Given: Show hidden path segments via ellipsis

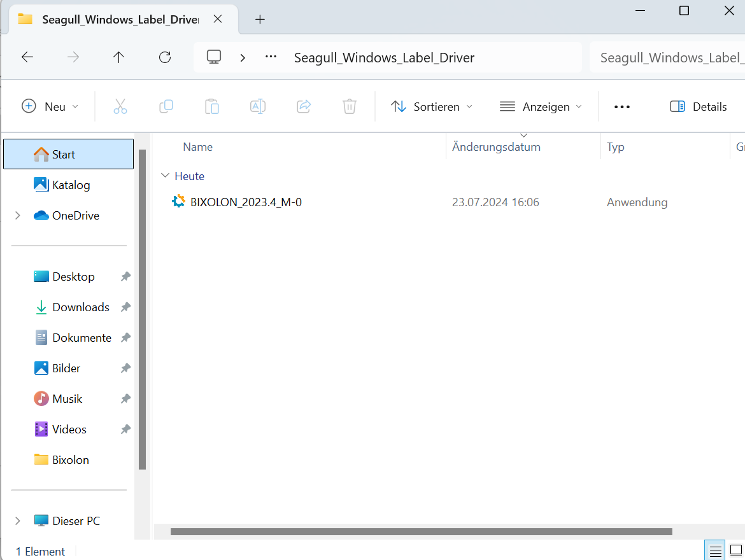Looking at the screenshot, I should point(271,57).
